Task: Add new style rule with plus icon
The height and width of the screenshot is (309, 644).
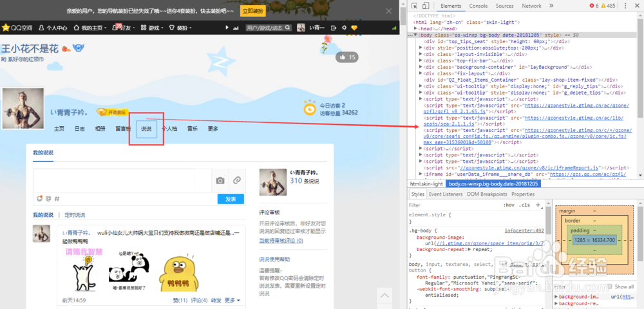Action: click(538, 205)
